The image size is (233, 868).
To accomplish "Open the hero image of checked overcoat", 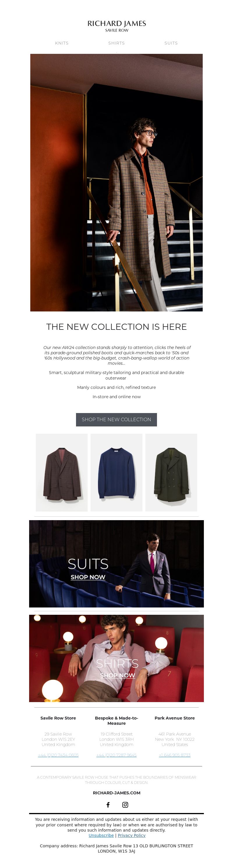I will click(x=116, y=183).
